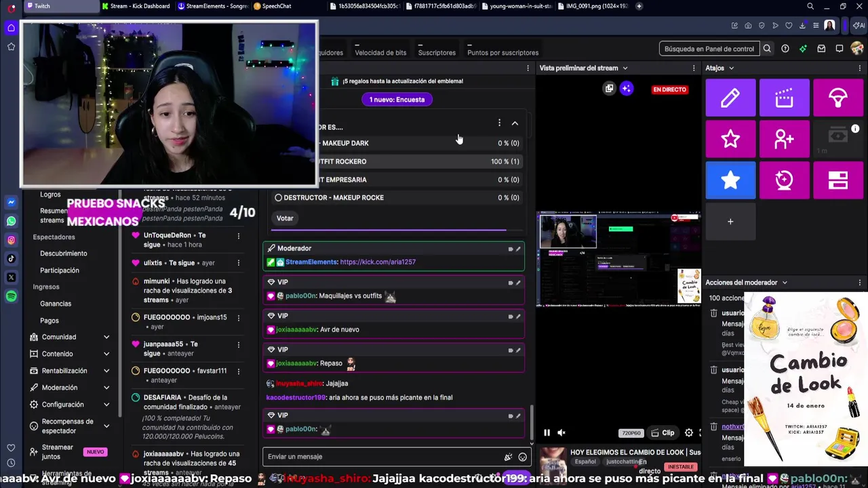Open Spotify in Opera sidebar
This screenshot has width=868, height=488.
(12, 296)
